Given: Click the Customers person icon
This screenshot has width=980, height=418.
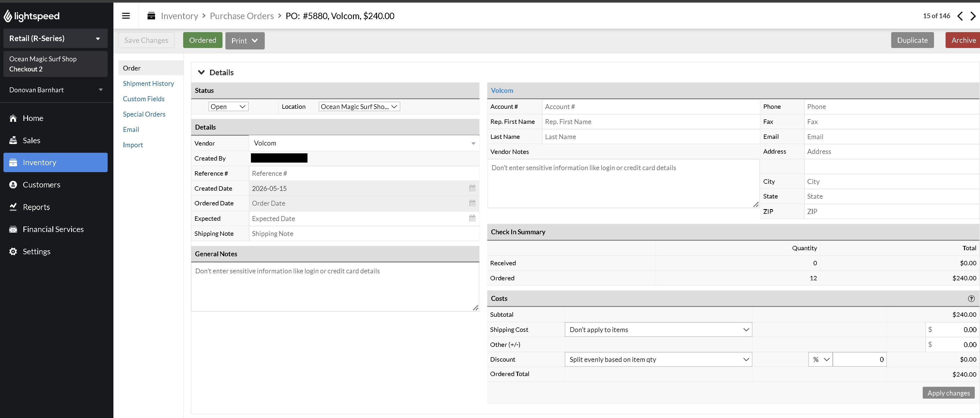Looking at the screenshot, I should 13,185.
